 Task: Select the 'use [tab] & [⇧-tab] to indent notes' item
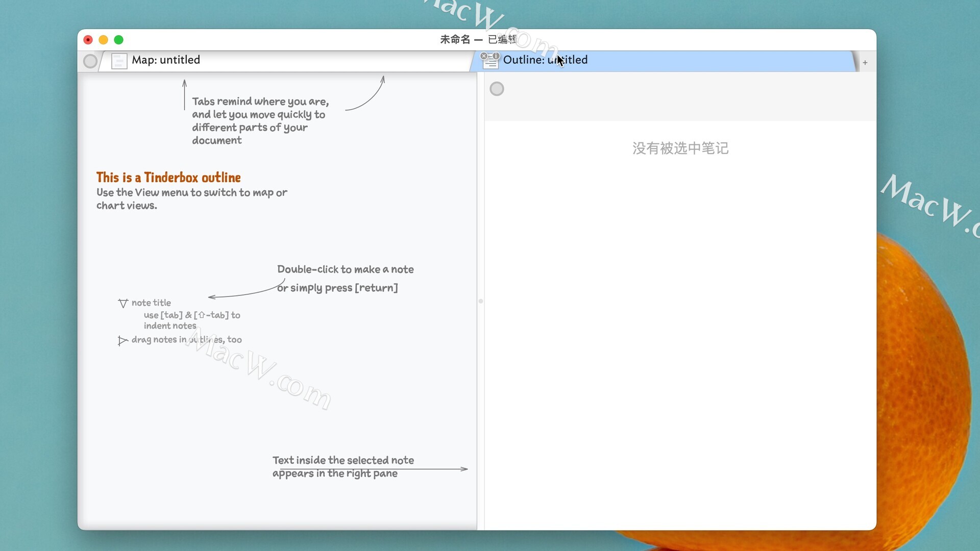tap(192, 320)
